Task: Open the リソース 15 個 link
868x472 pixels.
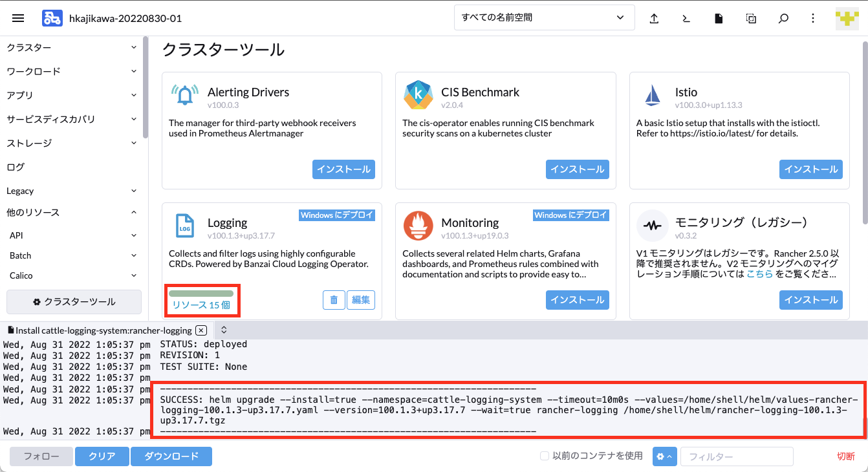Action: pyautogui.click(x=201, y=305)
